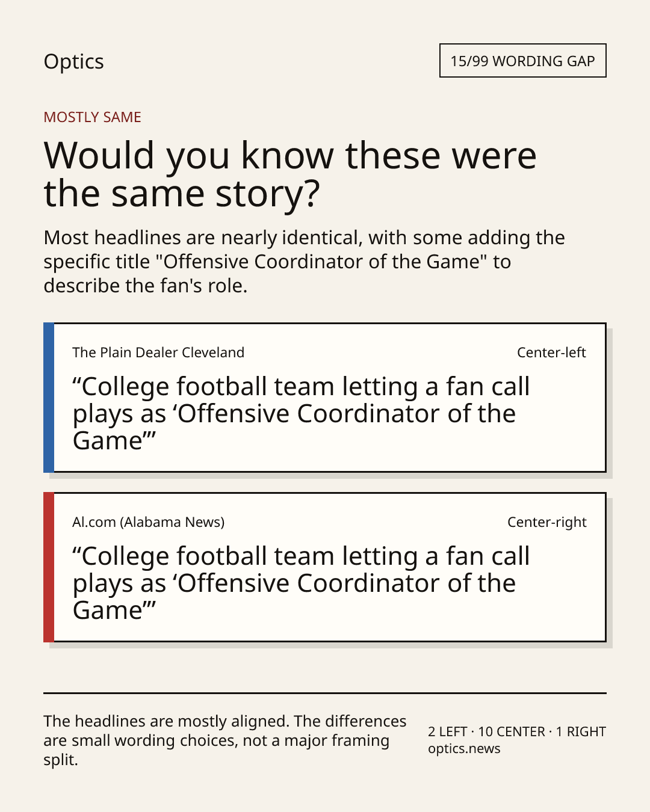Click the summary paragraph about nearly identical headlines
The height and width of the screenshot is (812, 650).
[304, 262]
